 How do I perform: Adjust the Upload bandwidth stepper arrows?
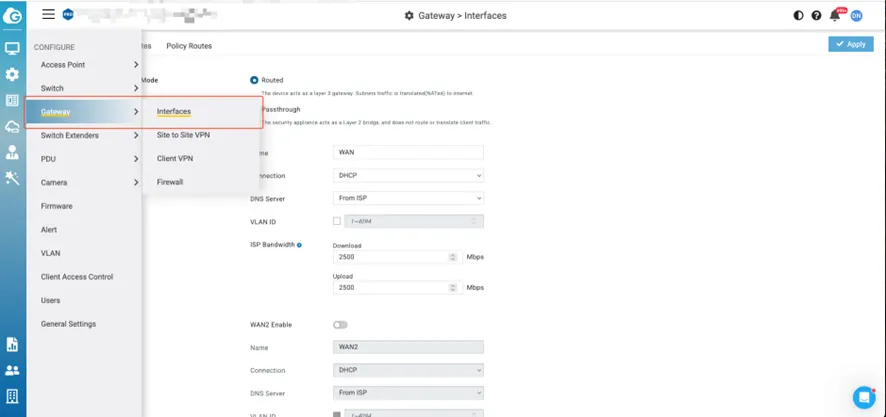(453, 288)
